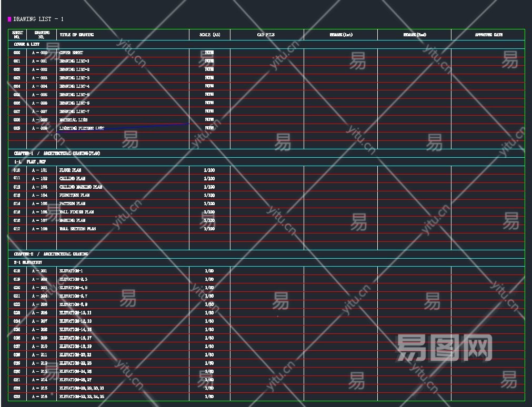This screenshot has height=407, width=532.
Task: Select the WALL SECTION PLAN entry
Action: click(77, 229)
